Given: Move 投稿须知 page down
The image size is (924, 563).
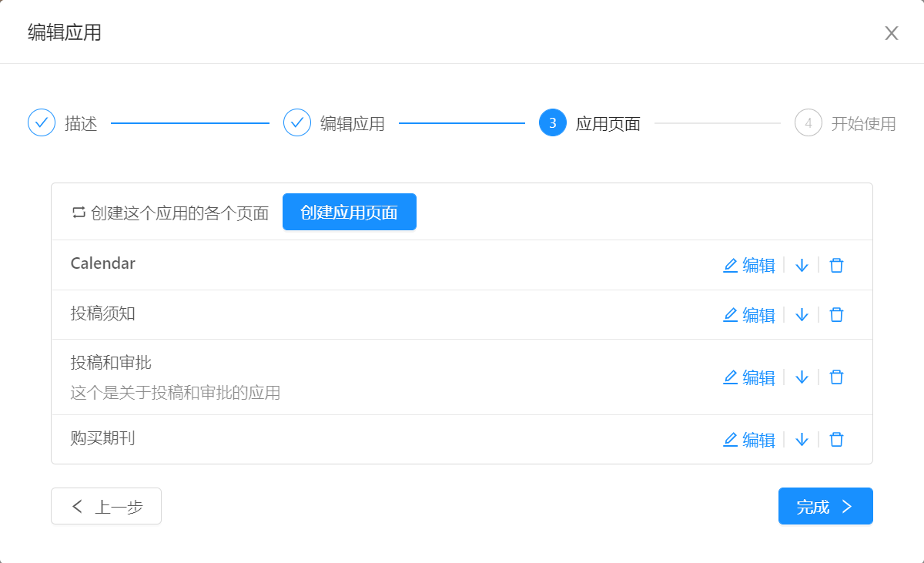Looking at the screenshot, I should tap(802, 315).
